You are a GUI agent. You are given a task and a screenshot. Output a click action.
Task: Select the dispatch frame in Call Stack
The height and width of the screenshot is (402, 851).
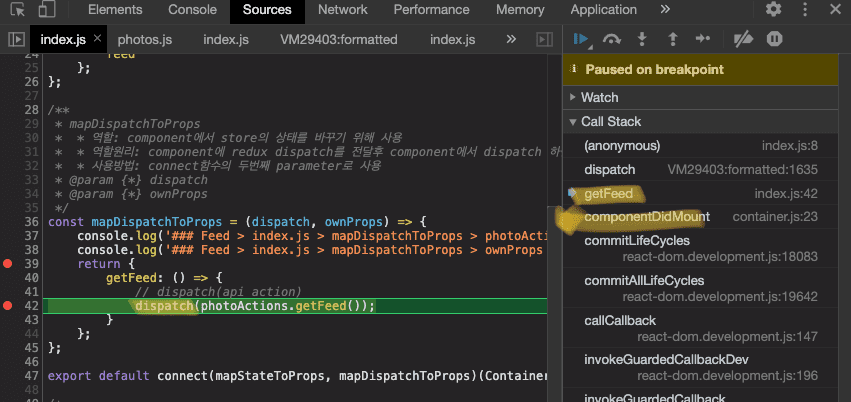[x=610, y=170]
